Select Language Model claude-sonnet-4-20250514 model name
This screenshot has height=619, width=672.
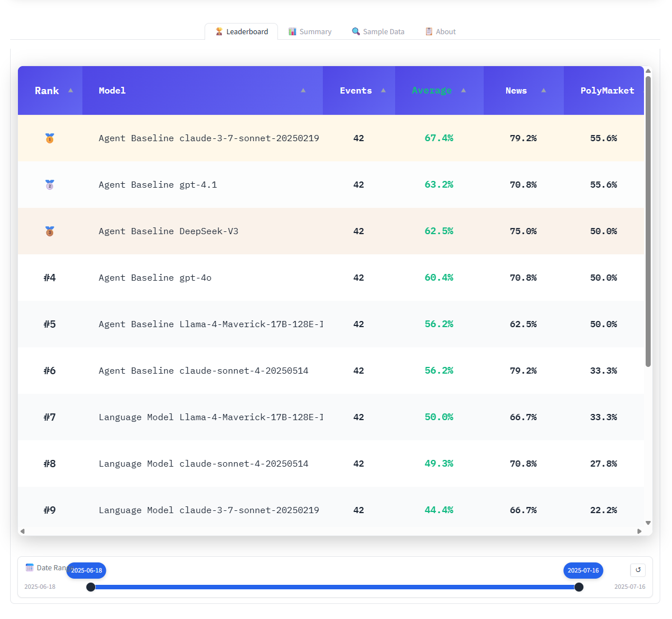pyautogui.click(x=203, y=463)
